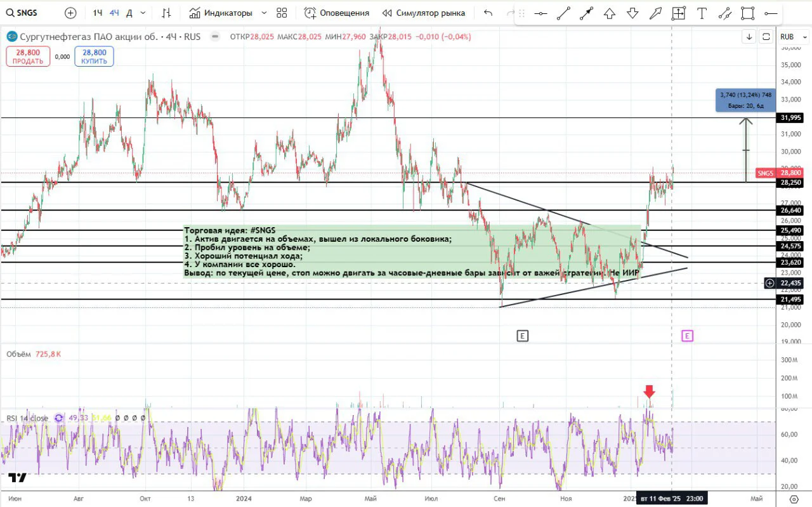Click the magenta E earnings marker

(x=687, y=336)
